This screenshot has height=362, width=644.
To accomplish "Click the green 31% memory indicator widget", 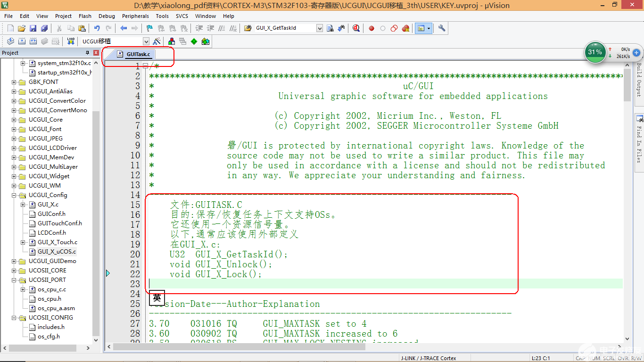I will (595, 52).
